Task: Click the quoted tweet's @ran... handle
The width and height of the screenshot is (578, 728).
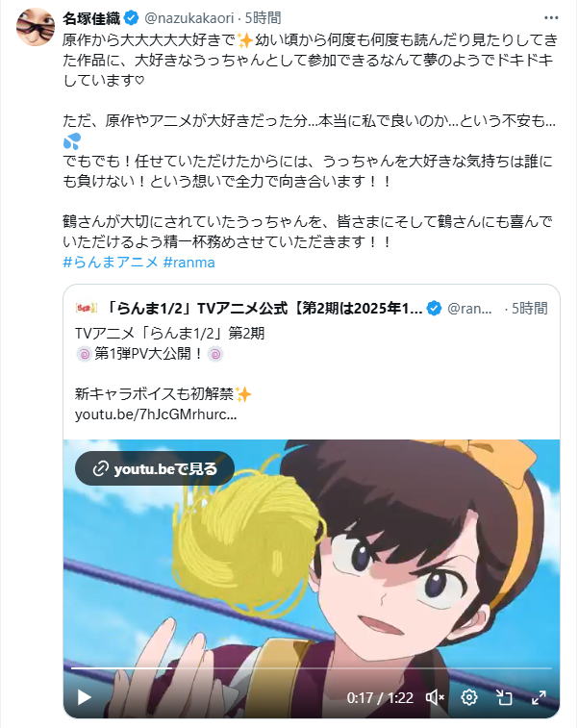Action: 469,309
